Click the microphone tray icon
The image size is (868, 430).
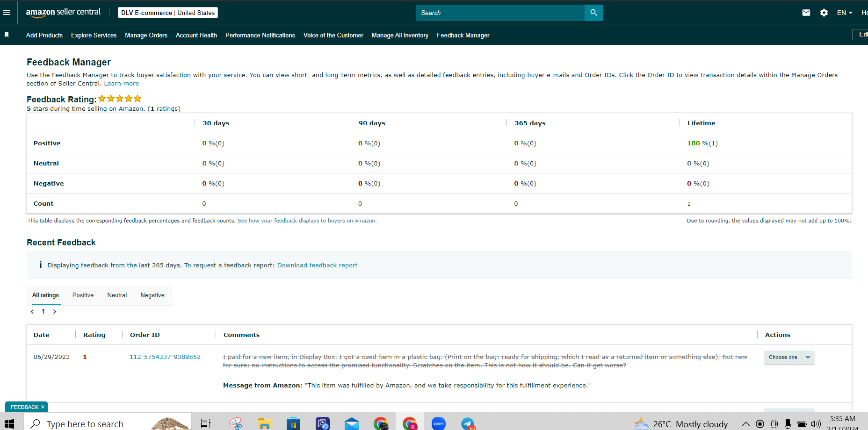pos(788,424)
